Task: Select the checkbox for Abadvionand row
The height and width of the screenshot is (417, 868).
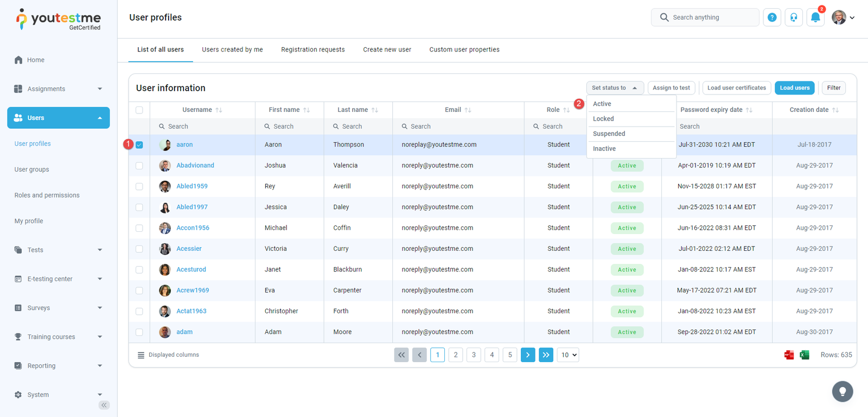Action: (x=139, y=166)
